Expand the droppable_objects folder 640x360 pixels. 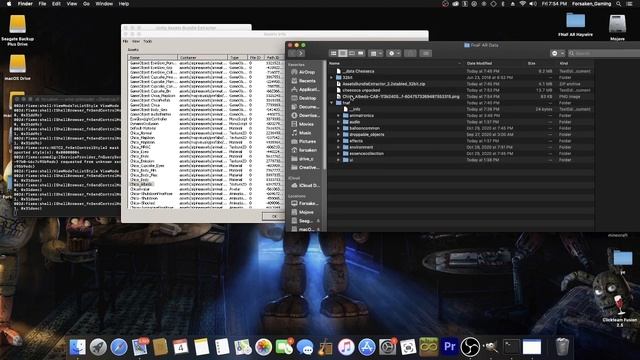[338, 135]
